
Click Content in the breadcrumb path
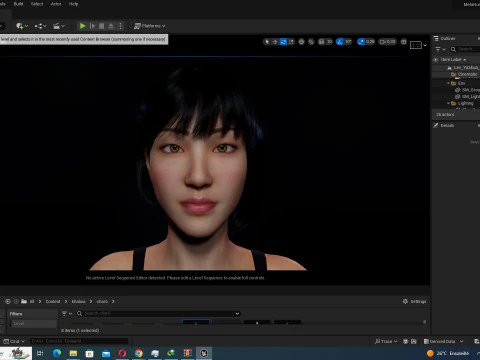coord(53,301)
